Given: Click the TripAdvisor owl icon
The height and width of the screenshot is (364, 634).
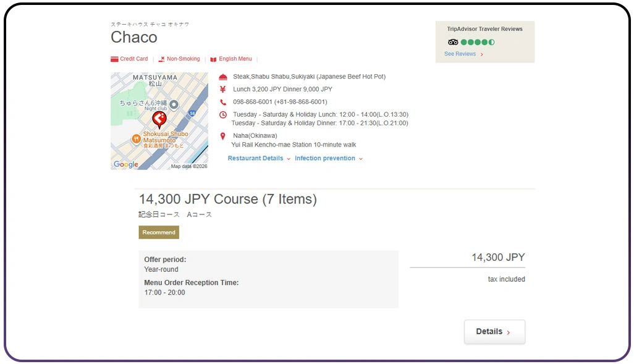Looking at the screenshot, I should [x=453, y=41].
